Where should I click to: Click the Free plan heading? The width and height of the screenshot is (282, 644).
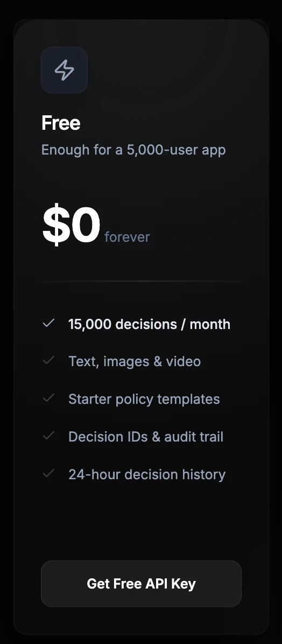coord(61,123)
